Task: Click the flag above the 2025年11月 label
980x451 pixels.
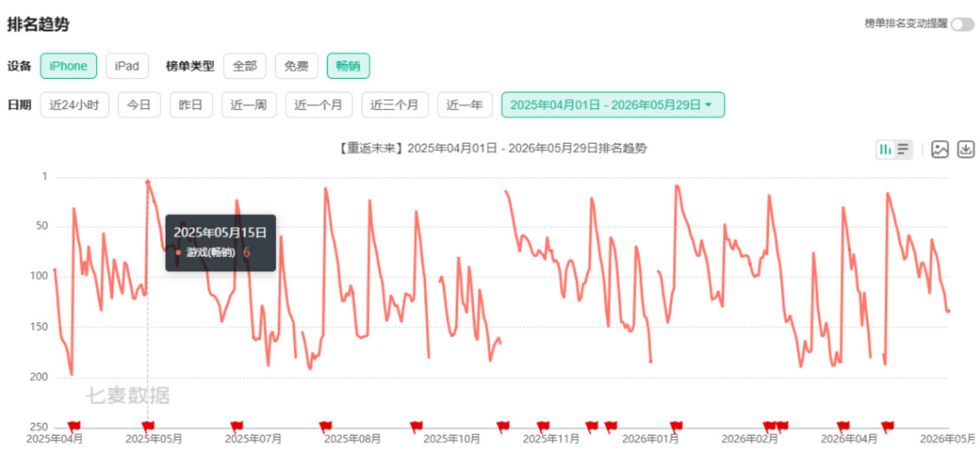Action: (543, 426)
